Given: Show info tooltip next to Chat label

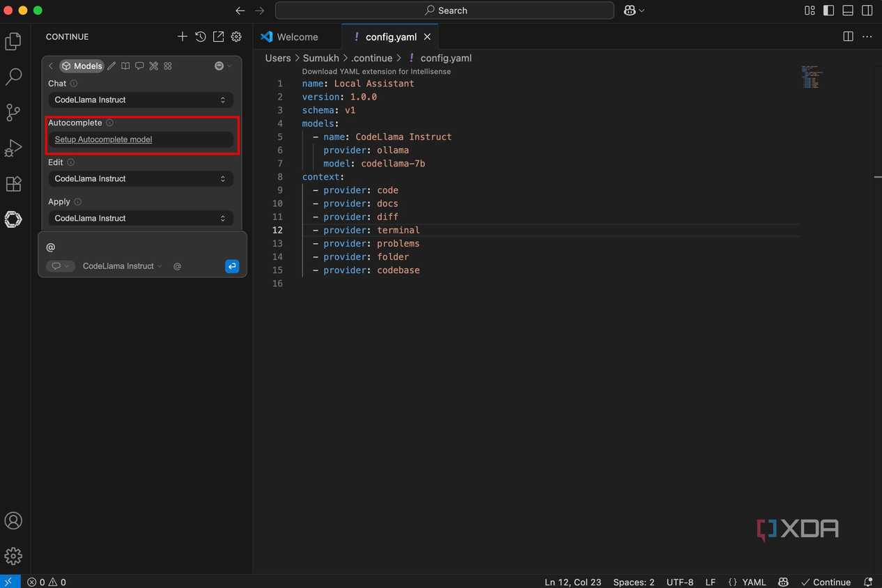Looking at the screenshot, I should coord(74,84).
